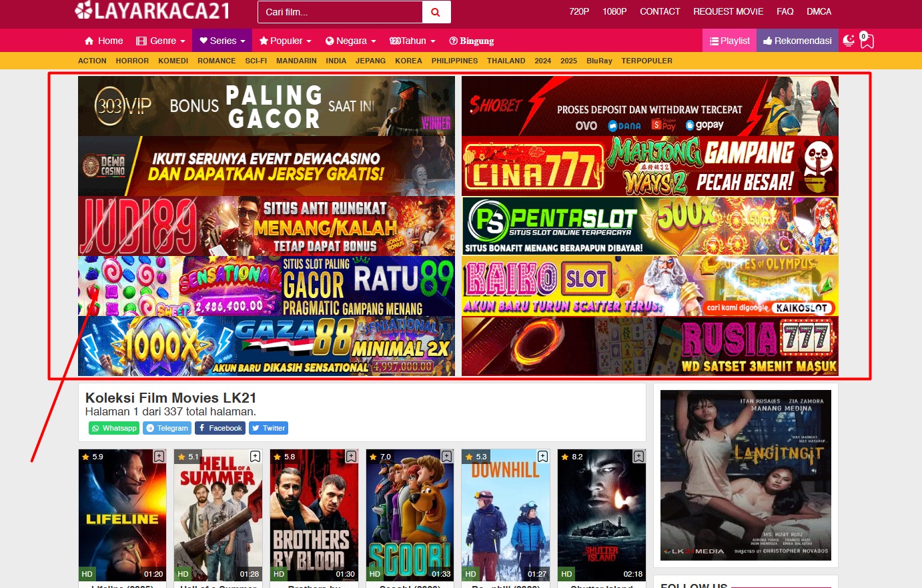Click the Kaiko Slot banner ad
Image resolution: width=922 pixels, height=588 pixels.
coord(650,286)
